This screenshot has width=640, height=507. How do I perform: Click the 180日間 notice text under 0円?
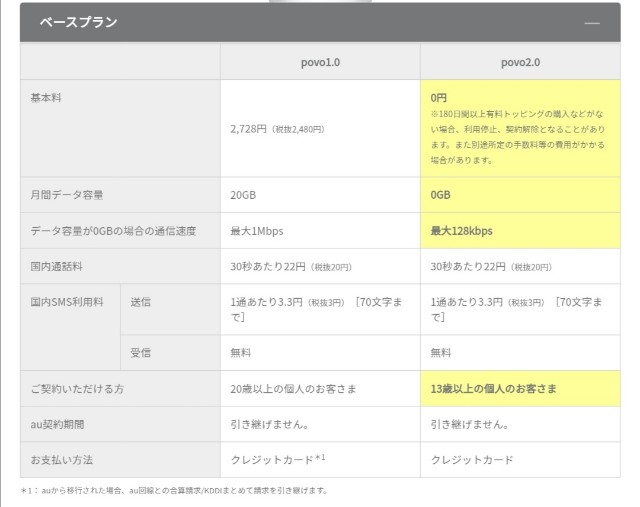pyautogui.click(x=518, y=137)
